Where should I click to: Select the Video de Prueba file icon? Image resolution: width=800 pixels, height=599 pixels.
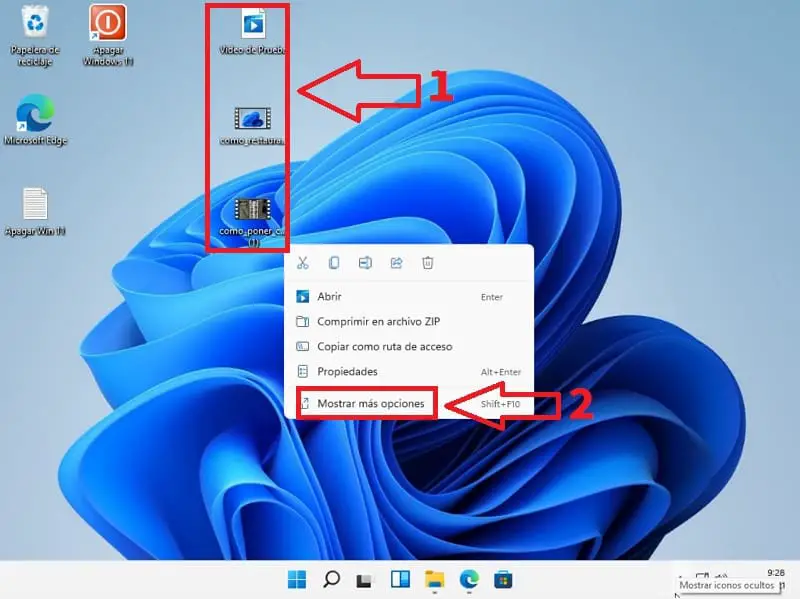[253, 31]
